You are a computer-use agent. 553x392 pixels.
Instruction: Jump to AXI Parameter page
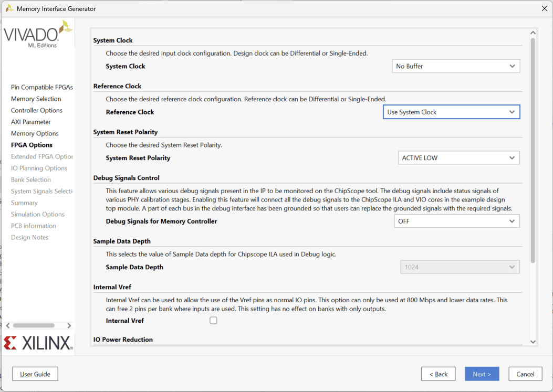coord(31,122)
